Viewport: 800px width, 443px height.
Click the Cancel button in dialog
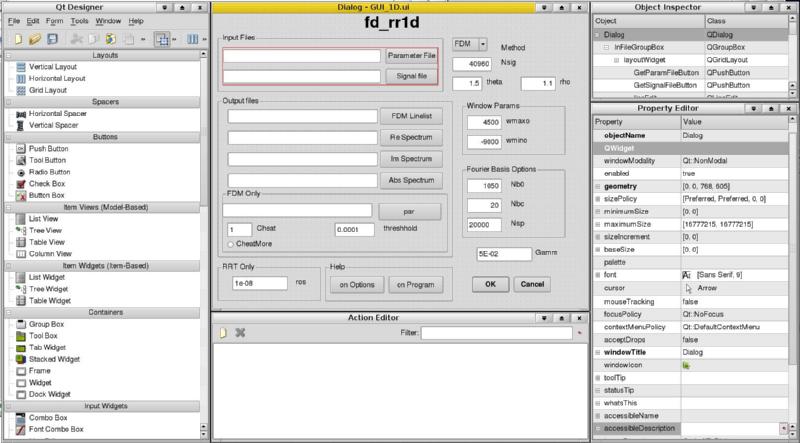[x=532, y=284]
